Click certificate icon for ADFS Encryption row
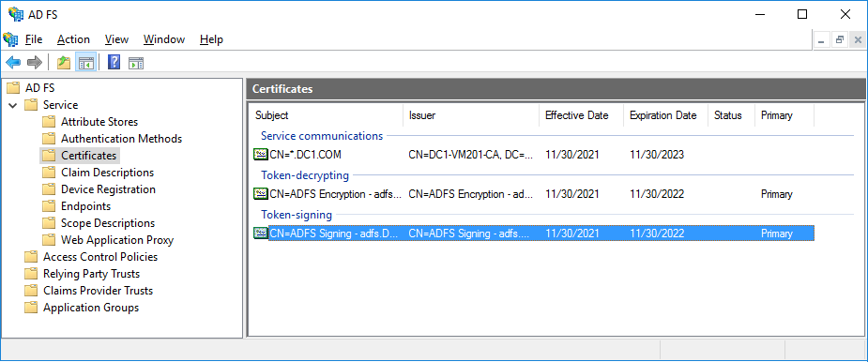The image size is (868, 362). [x=260, y=194]
